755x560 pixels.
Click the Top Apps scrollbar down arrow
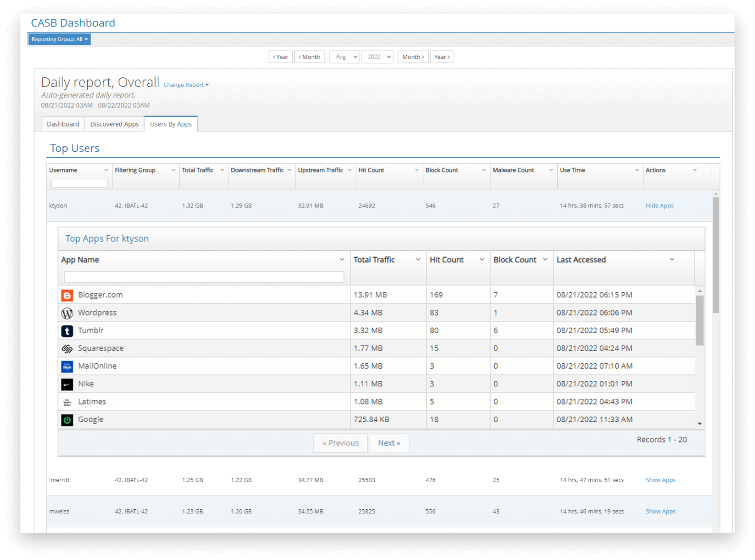pyautogui.click(x=699, y=424)
